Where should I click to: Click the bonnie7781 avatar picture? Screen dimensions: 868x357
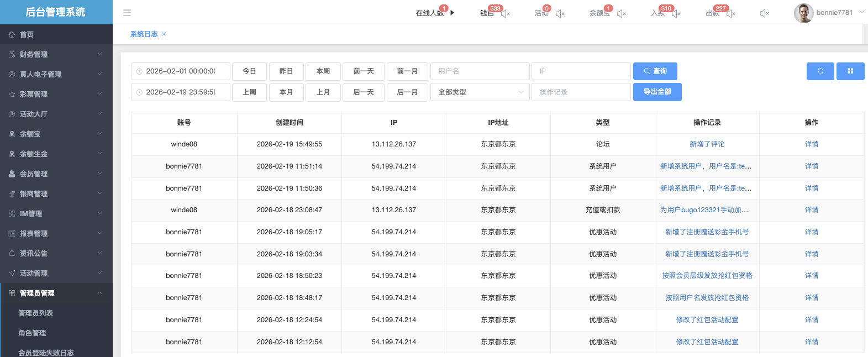click(x=803, y=13)
